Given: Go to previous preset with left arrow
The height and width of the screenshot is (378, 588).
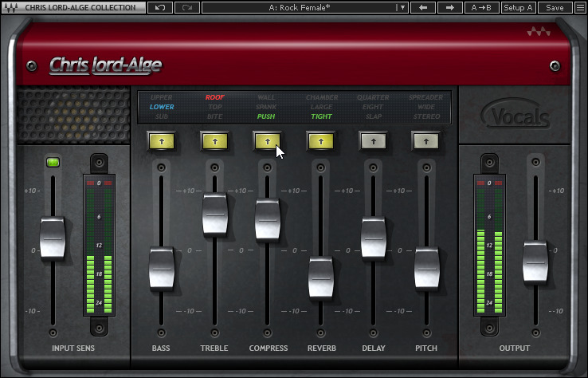Looking at the screenshot, I should (x=423, y=7).
